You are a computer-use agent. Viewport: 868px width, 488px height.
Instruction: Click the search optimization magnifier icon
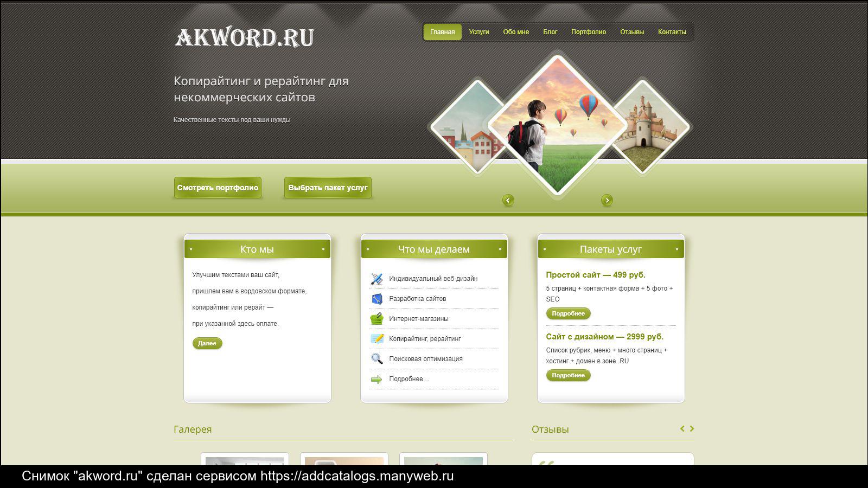click(376, 359)
